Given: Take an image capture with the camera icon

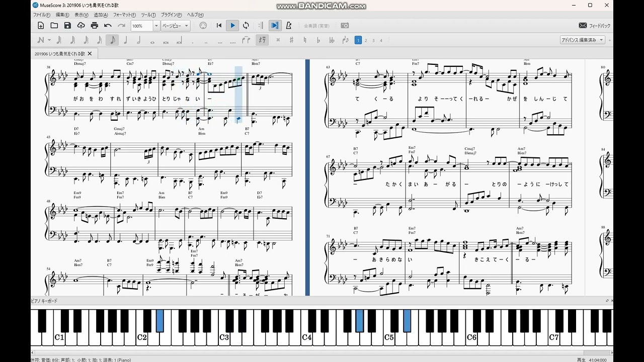Looking at the screenshot, I should point(345,26).
